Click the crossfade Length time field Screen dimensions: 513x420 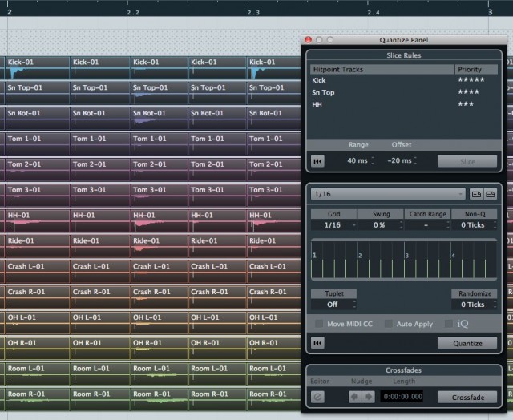coord(402,397)
